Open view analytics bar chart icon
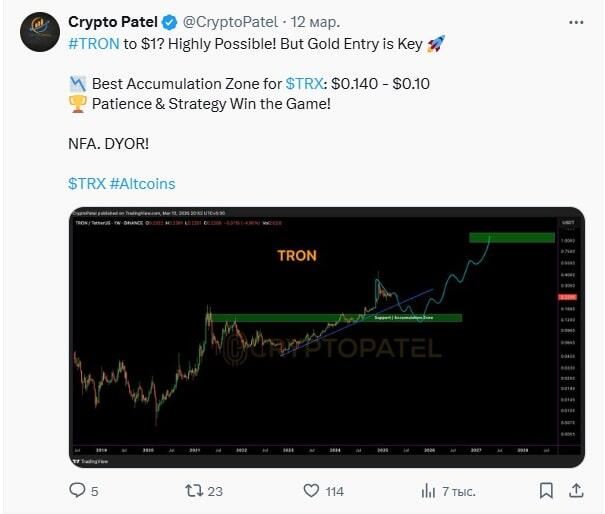This screenshot has width=605, height=514. pyautogui.click(x=428, y=490)
